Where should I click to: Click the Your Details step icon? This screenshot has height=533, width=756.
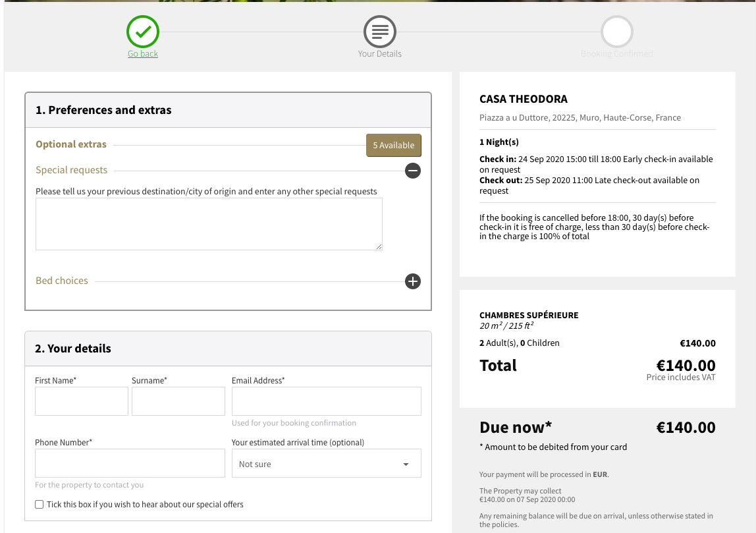click(380, 31)
